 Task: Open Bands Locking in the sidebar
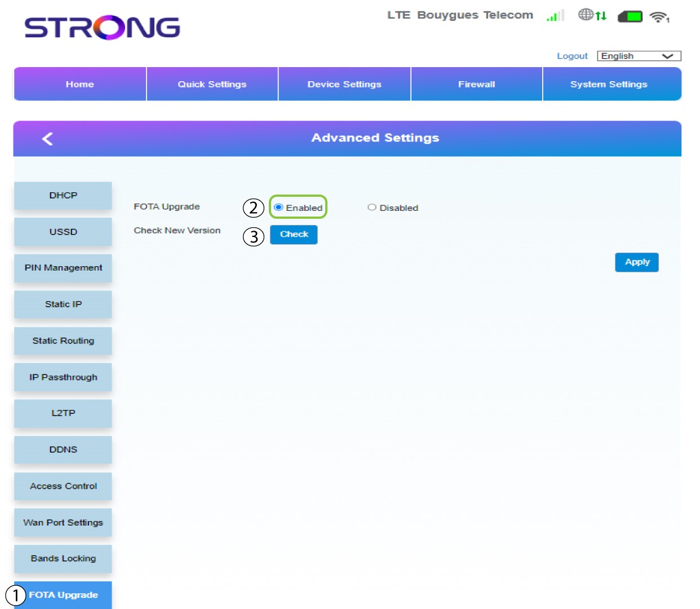[x=63, y=559]
